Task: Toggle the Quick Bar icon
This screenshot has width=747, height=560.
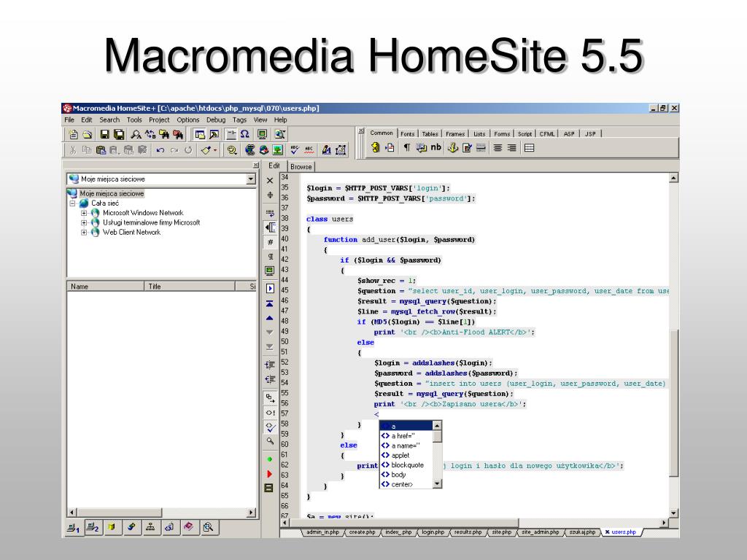Action: click(x=231, y=134)
